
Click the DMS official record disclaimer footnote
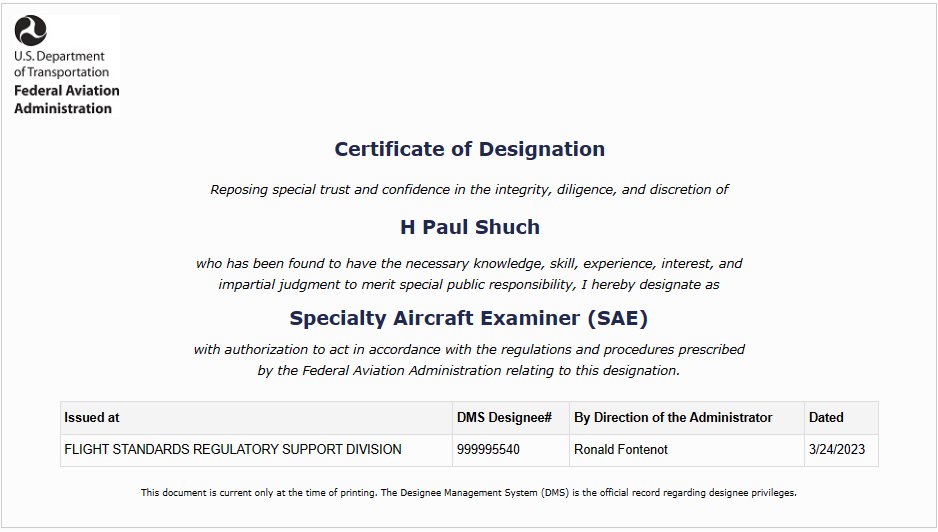click(469, 493)
